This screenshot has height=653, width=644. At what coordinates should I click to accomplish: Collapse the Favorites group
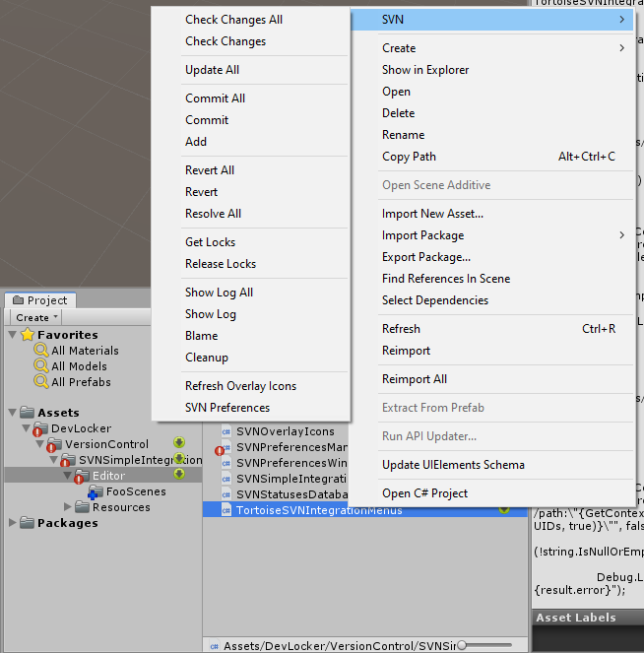(13, 335)
